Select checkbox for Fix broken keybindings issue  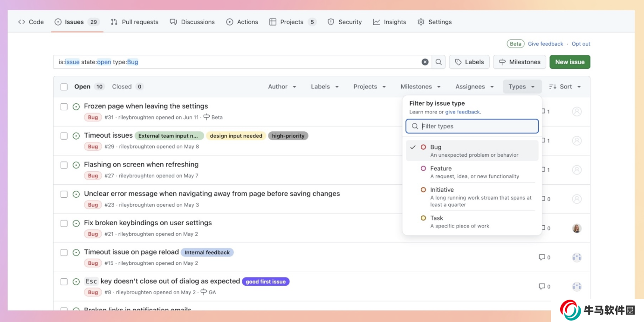[64, 223]
